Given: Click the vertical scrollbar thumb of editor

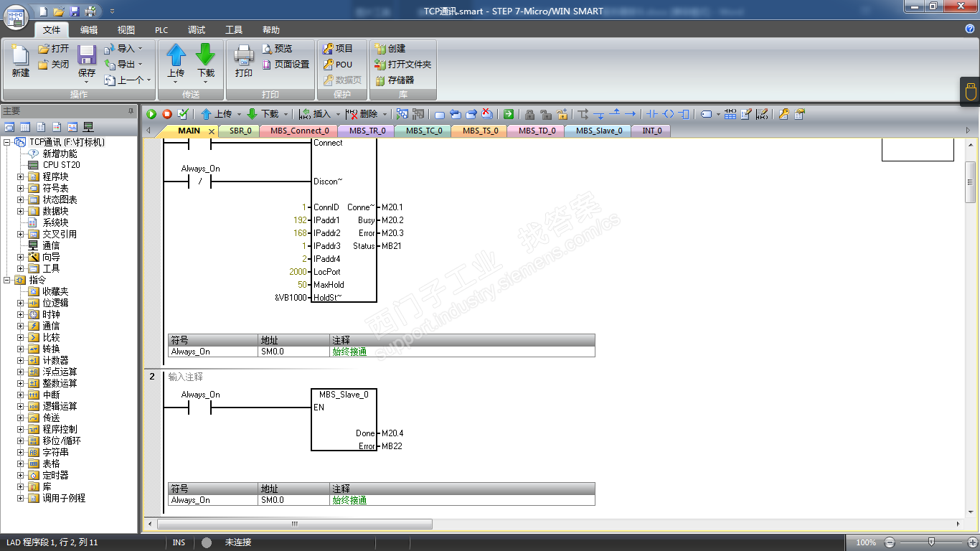Looking at the screenshot, I should click(x=971, y=183).
